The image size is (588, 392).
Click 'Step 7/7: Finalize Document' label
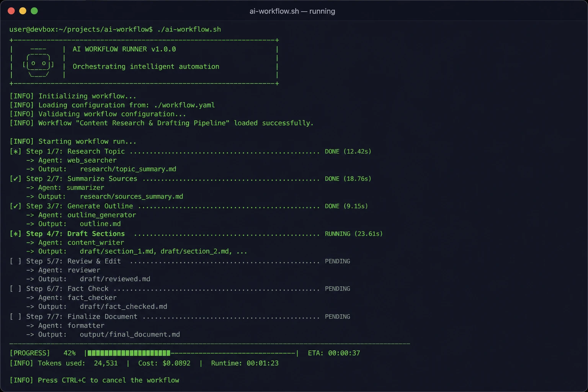82,317
